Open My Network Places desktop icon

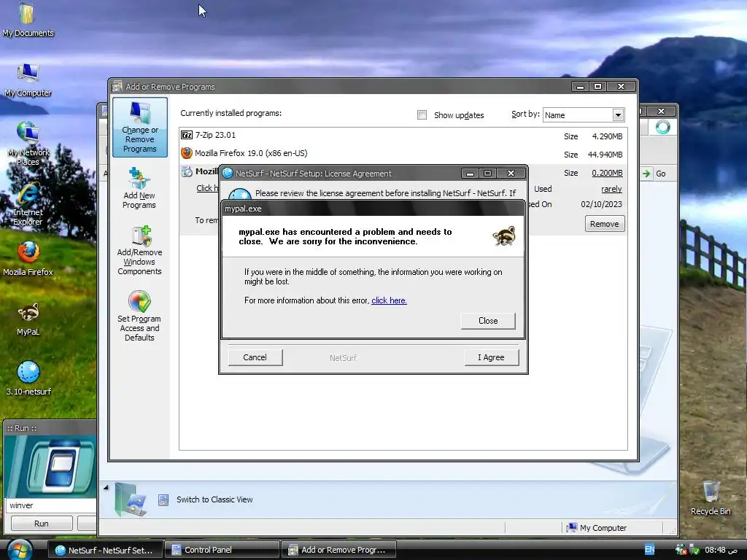[x=28, y=143]
